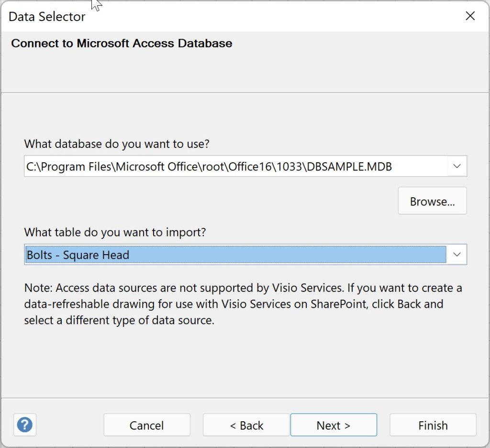Proceed with the Next > button

334,425
